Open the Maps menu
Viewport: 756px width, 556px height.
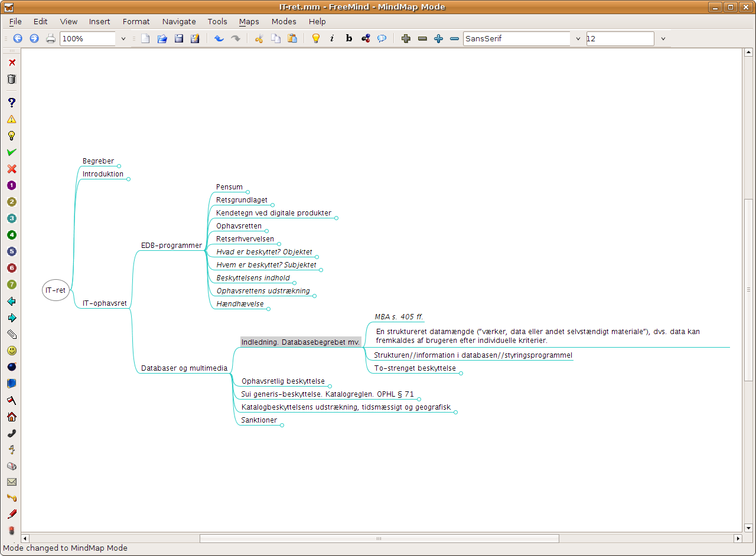pyautogui.click(x=249, y=21)
